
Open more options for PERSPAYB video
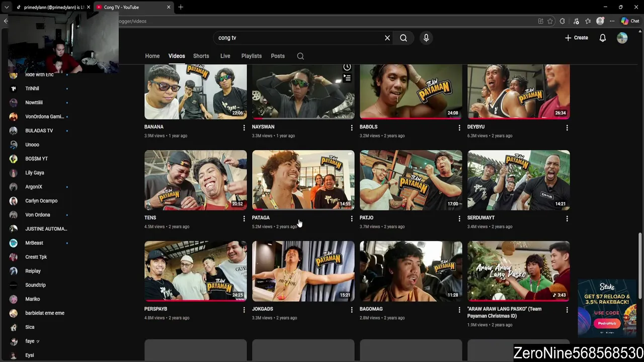tap(244, 310)
